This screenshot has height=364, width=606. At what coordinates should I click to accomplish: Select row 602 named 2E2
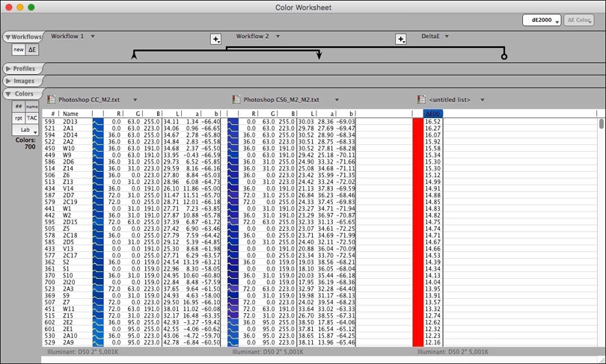pos(319,322)
